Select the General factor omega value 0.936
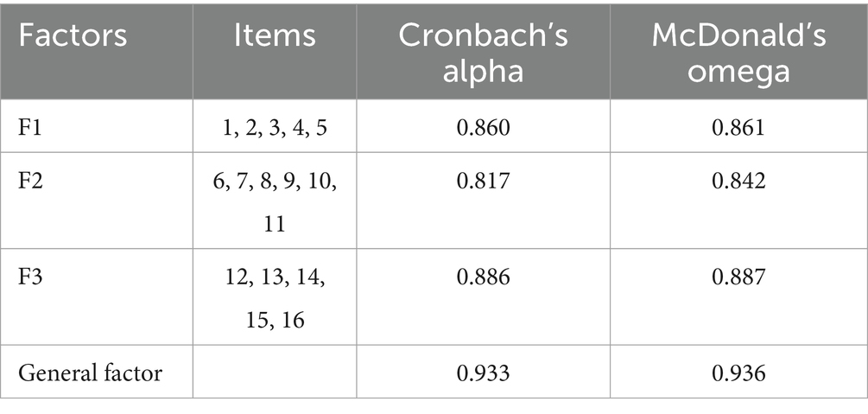This screenshot has height=414, width=868. click(x=739, y=373)
